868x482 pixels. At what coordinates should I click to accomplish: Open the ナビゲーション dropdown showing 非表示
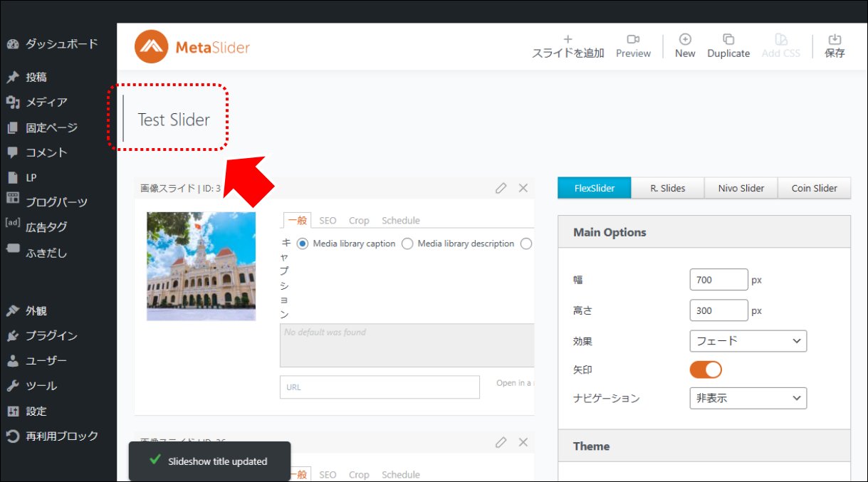748,398
